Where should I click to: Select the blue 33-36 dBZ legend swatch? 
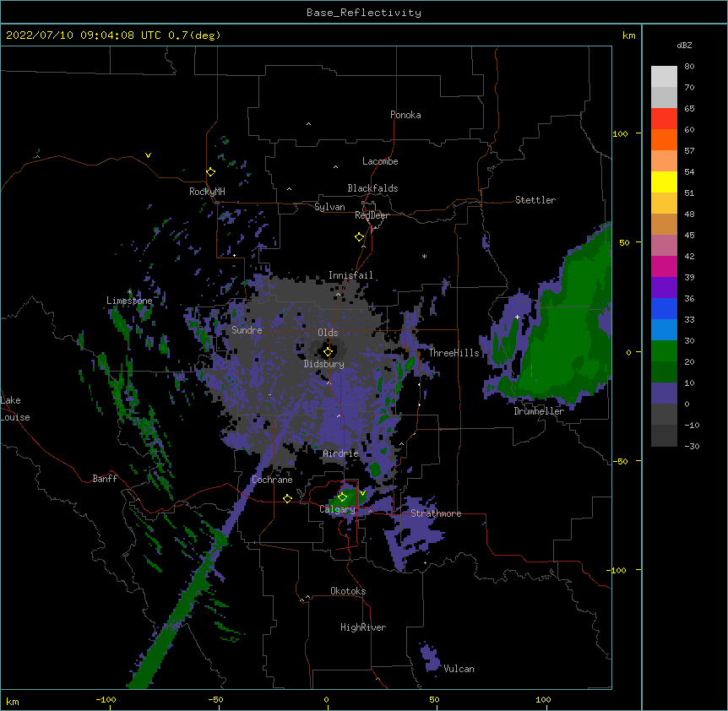pyautogui.click(x=664, y=308)
